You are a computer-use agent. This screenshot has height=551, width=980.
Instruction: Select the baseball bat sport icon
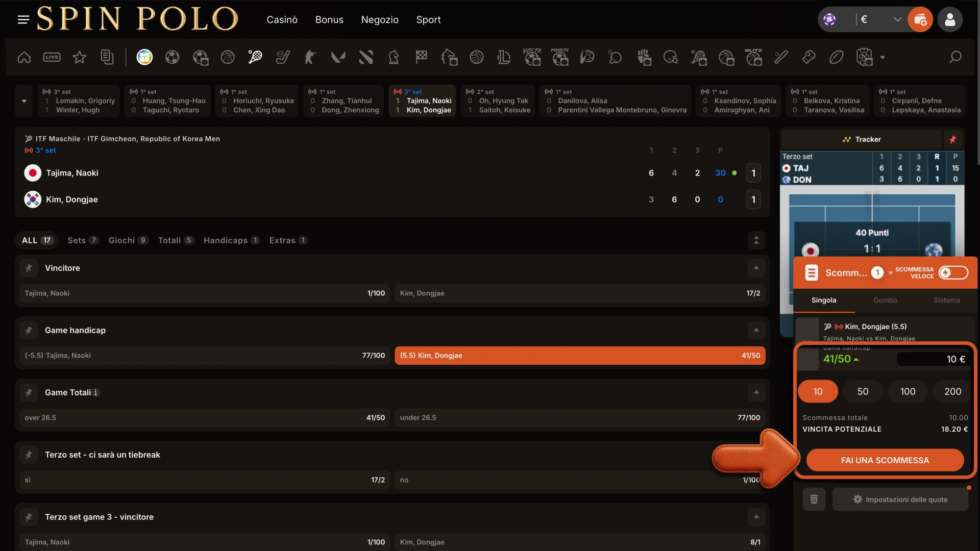781,57
